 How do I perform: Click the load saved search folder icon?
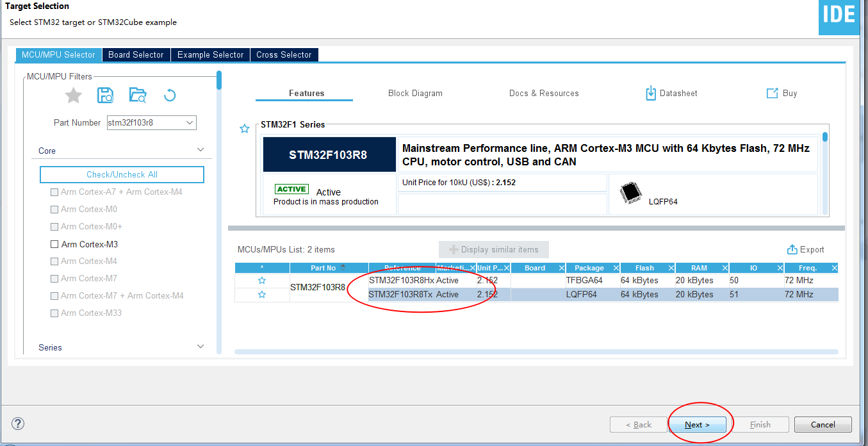[x=138, y=95]
